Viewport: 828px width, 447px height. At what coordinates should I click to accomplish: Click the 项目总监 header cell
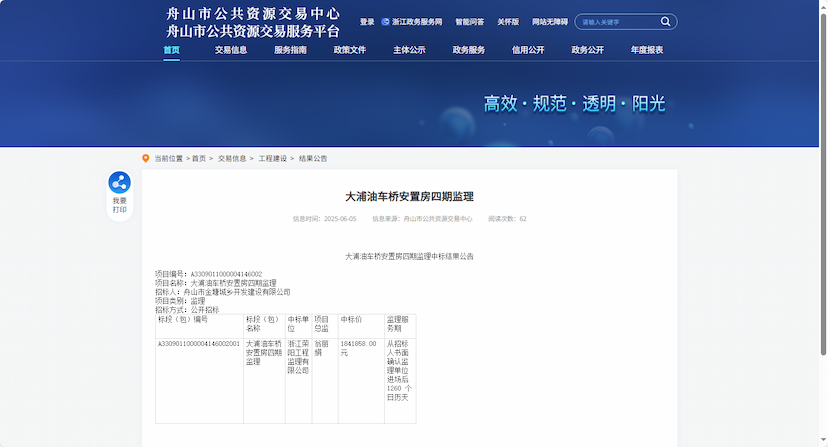tap(325, 326)
